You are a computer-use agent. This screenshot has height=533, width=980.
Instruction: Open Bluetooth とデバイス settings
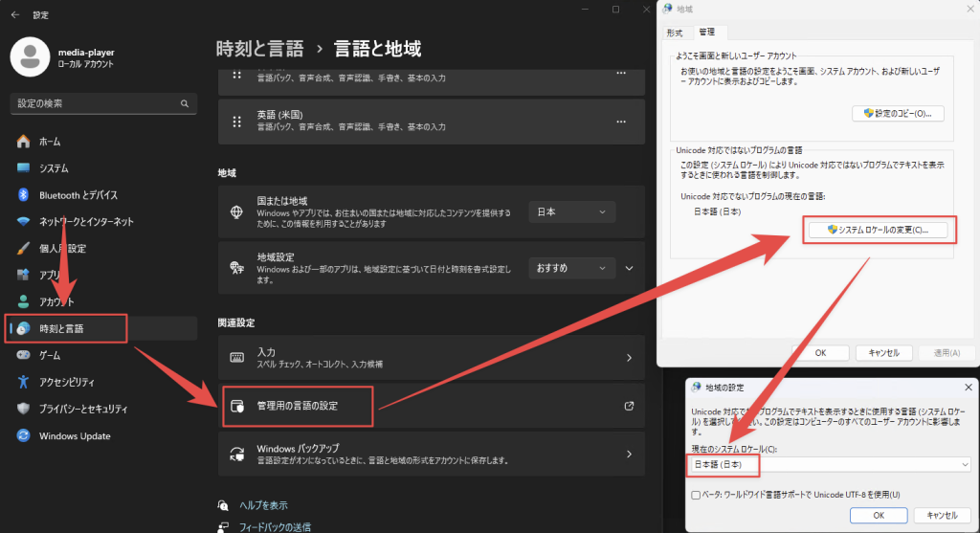coord(78,195)
